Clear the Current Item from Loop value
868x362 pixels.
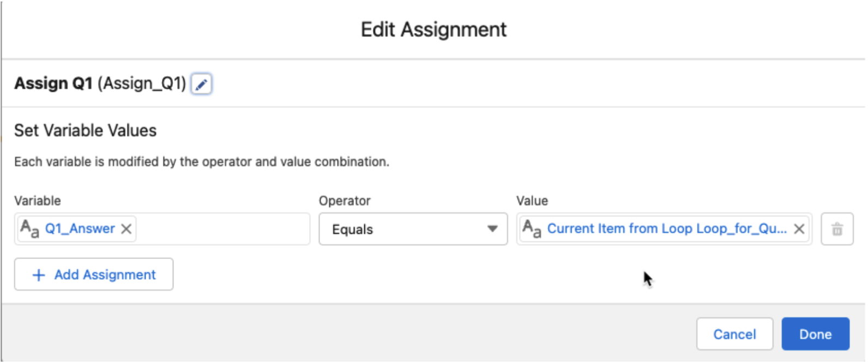(x=799, y=229)
